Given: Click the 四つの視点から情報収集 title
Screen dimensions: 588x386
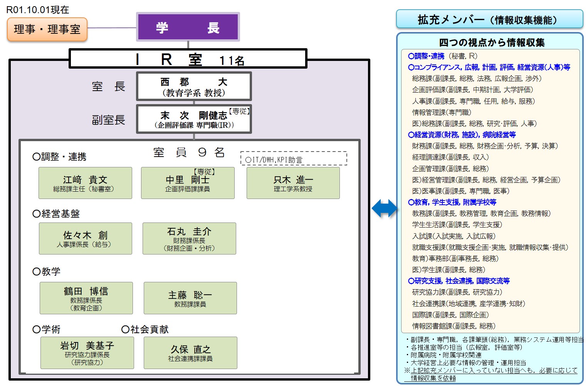Looking at the screenshot, I should (492, 42).
